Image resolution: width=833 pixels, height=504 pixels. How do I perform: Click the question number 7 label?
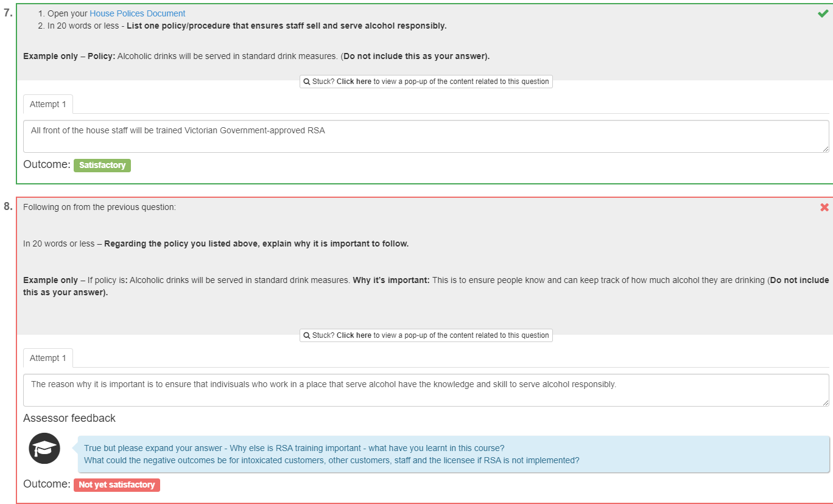(8, 13)
